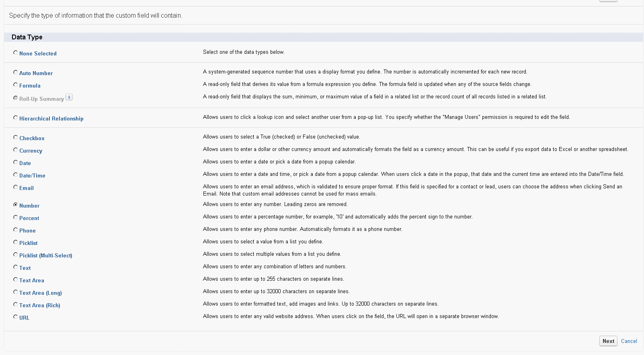This screenshot has width=644, height=355.
Task: Select the Phone radio button
Action: click(15, 230)
